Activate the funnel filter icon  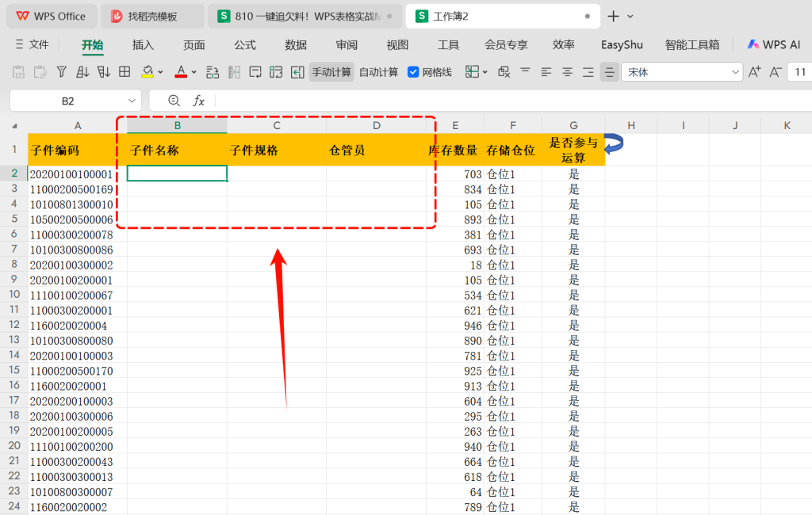62,72
